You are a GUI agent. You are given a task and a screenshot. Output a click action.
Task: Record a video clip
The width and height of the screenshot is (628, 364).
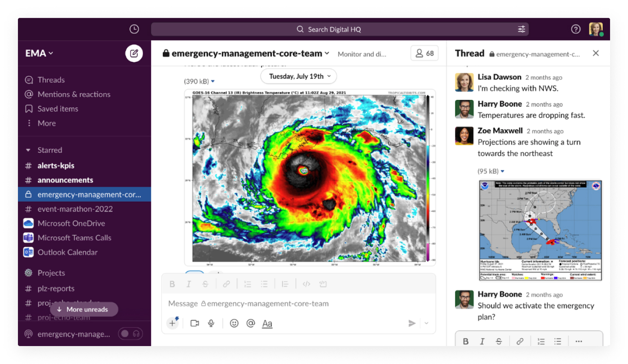click(195, 323)
